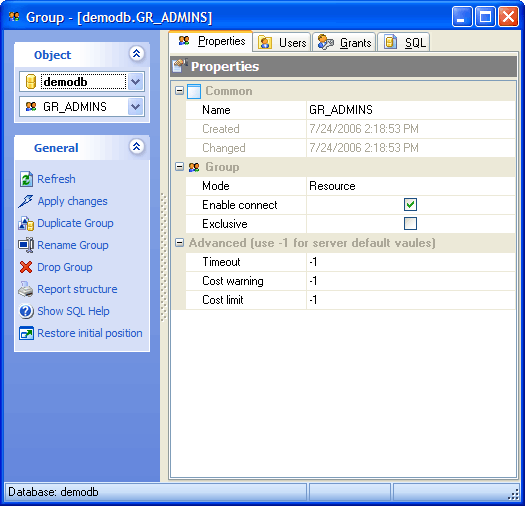This screenshot has width=525, height=506.
Task: Switch to the Users tab
Action: [x=282, y=43]
